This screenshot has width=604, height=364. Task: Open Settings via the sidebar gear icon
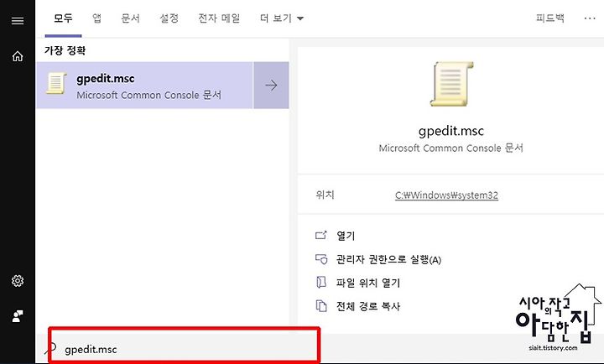(18, 281)
